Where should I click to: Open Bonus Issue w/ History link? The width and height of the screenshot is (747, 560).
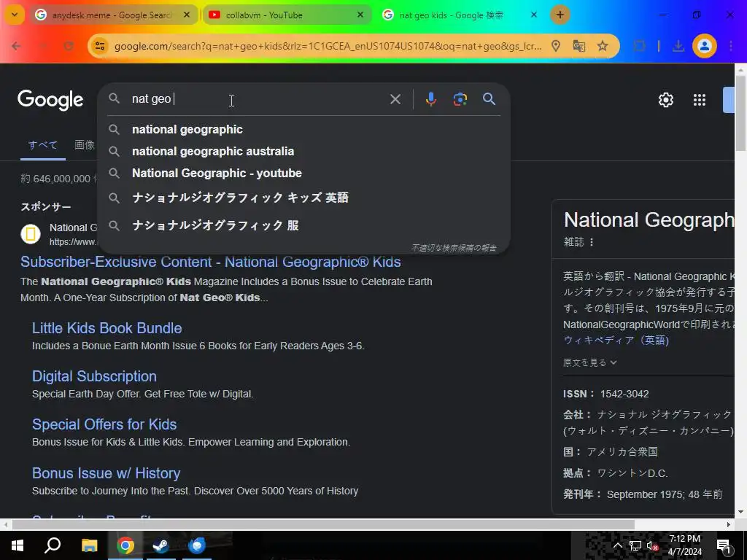point(107,472)
